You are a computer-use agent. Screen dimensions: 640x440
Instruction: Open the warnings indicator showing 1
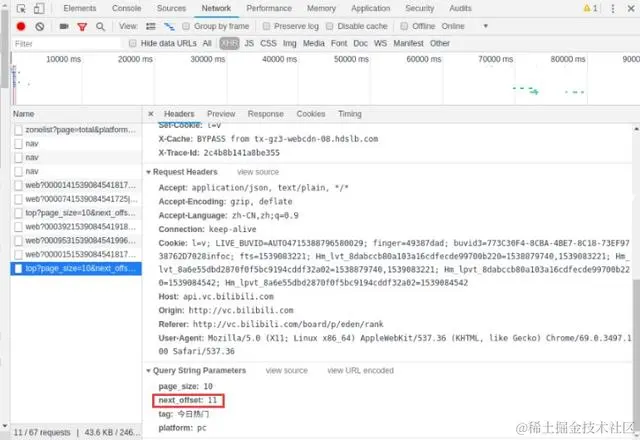[x=591, y=8]
